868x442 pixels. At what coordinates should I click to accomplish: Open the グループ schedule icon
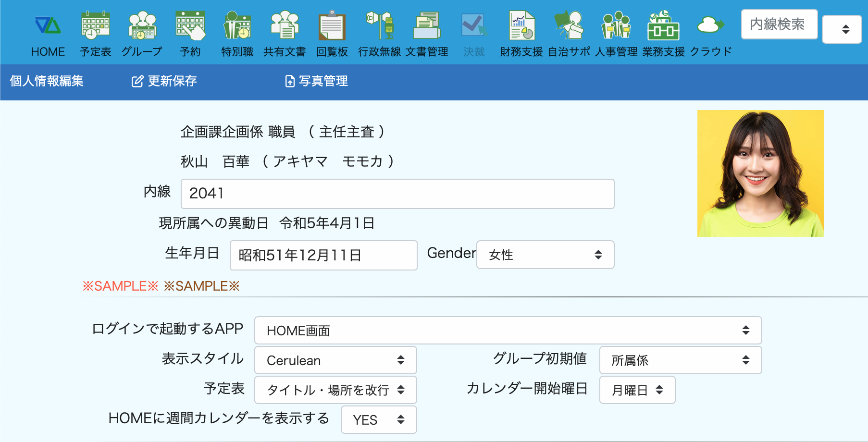click(x=142, y=25)
